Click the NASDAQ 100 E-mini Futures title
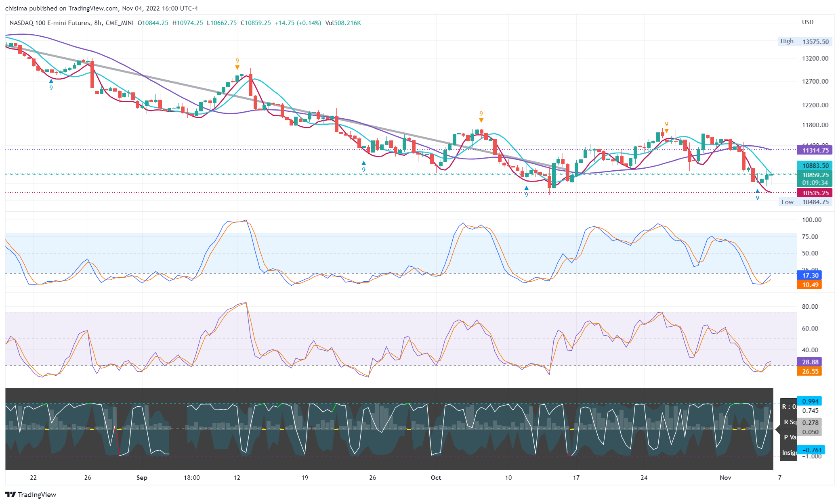This screenshot has height=504, width=840. click(x=50, y=23)
